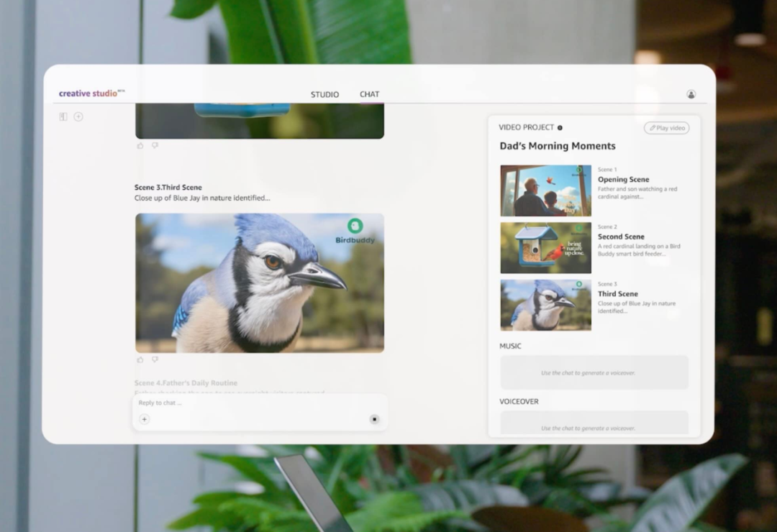Click the Video Project info icon
This screenshot has height=532, width=777.
coord(560,128)
